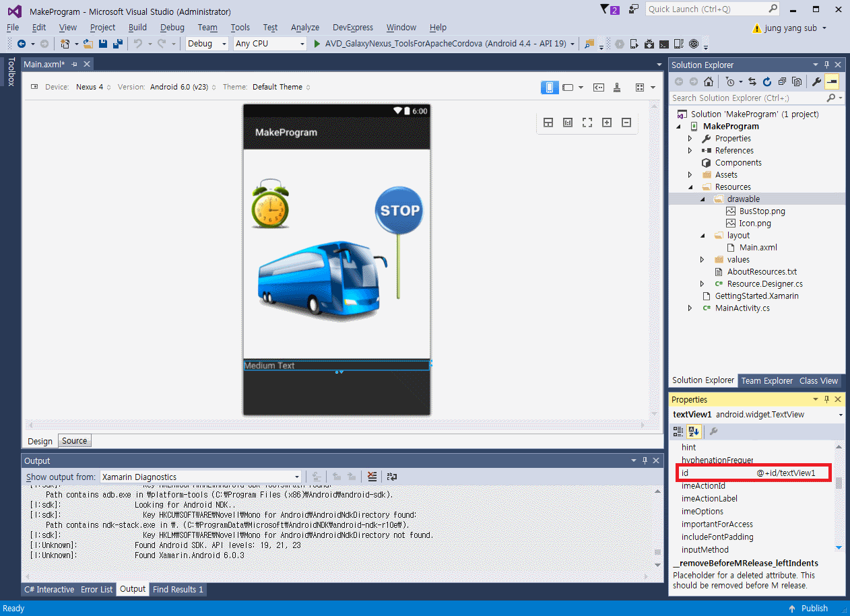Click the jung yang sub account name
The height and width of the screenshot is (616, 850).
[x=791, y=28]
